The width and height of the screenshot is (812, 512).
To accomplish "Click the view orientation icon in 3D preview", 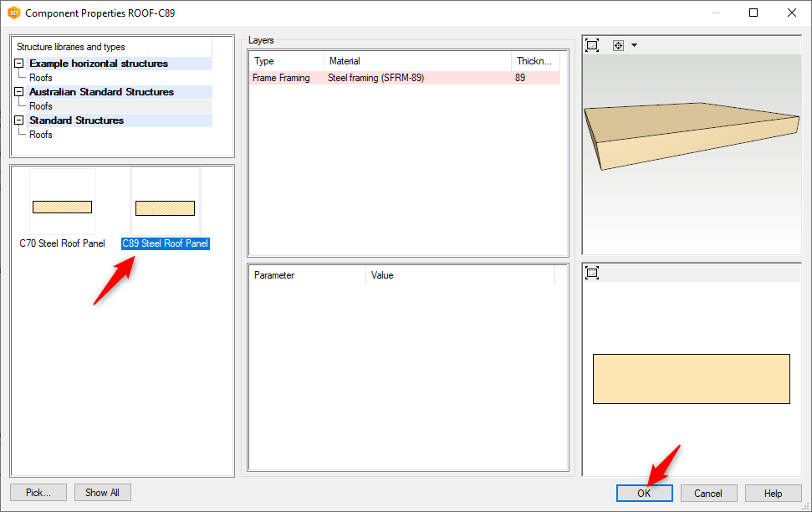I will click(618, 45).
